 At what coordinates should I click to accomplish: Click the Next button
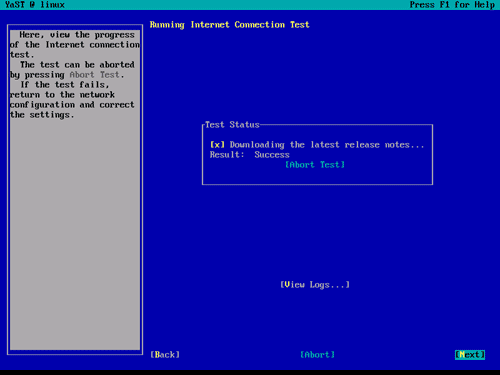(470, 355)
